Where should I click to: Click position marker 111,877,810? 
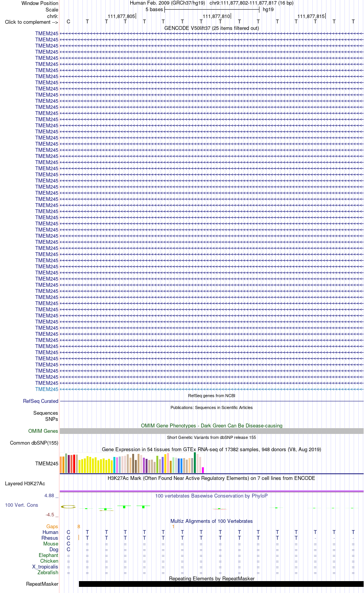216,16
